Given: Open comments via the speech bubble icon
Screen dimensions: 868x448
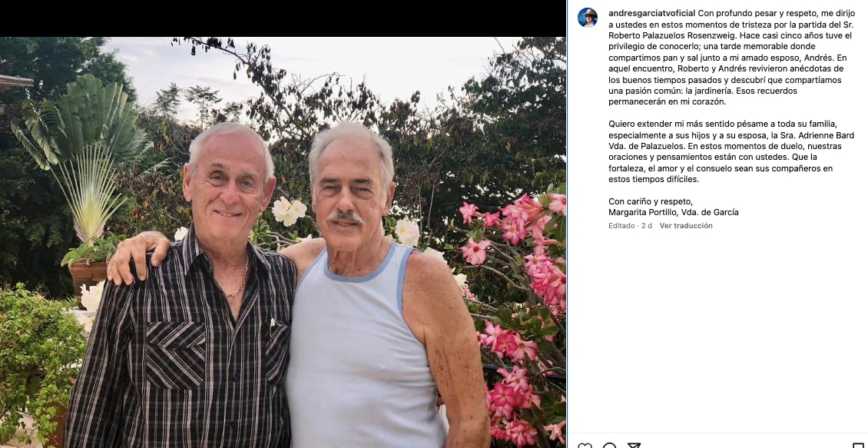Looking at the screenshot, I should 609,445.
